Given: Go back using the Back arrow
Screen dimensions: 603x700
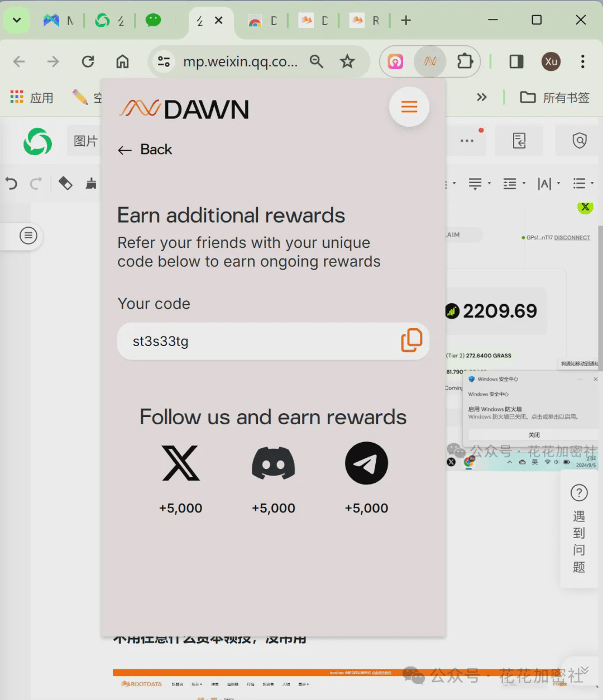Looking at the screenshot, I should coord(145,150).
